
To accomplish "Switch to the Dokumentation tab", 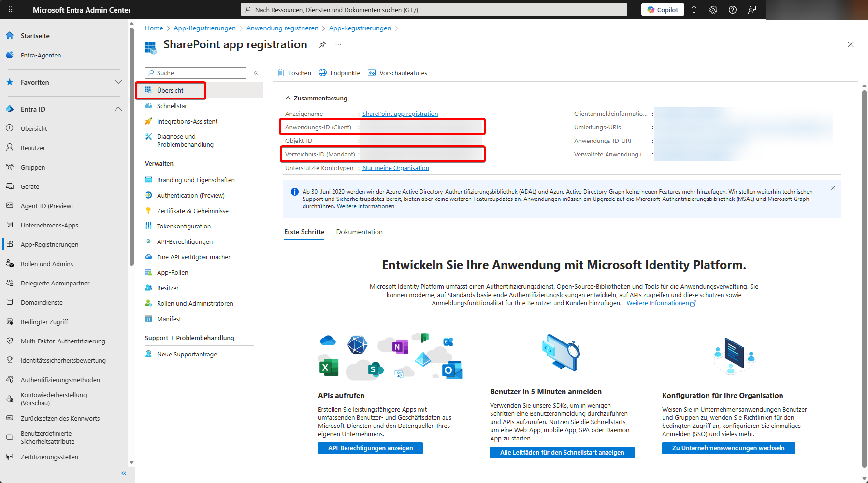I will pyautogui.click(x=359, y=232).
